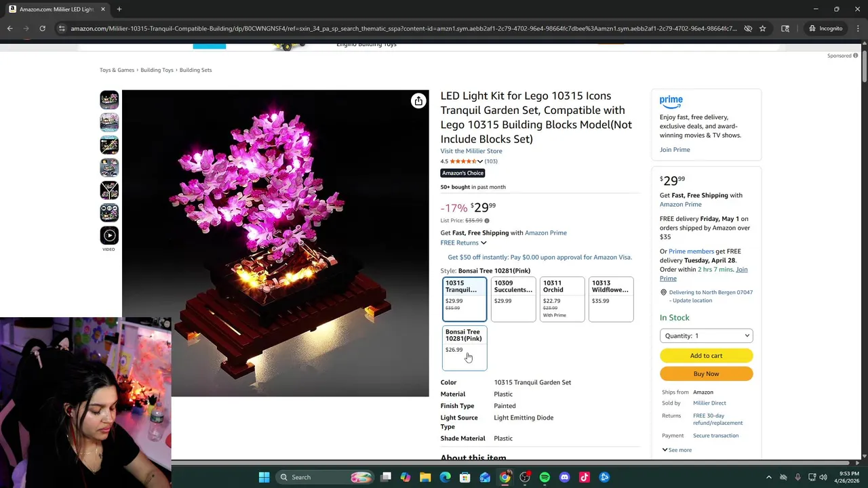Bookmark this page with the star icon
Screen dimensions: 868x488
(x=762, y=28)
